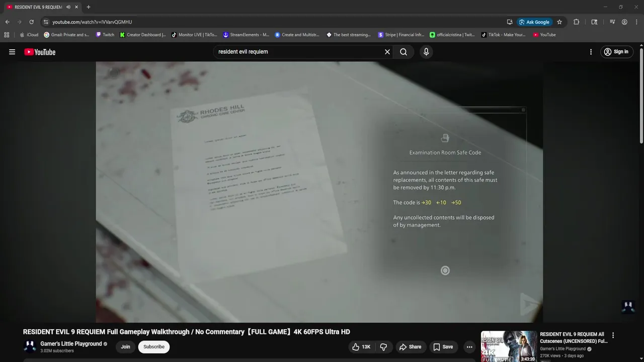Viewport: 644px width, 362px height.
Task: Install app icon in the address bar
Action: click(x=510, y=22)
